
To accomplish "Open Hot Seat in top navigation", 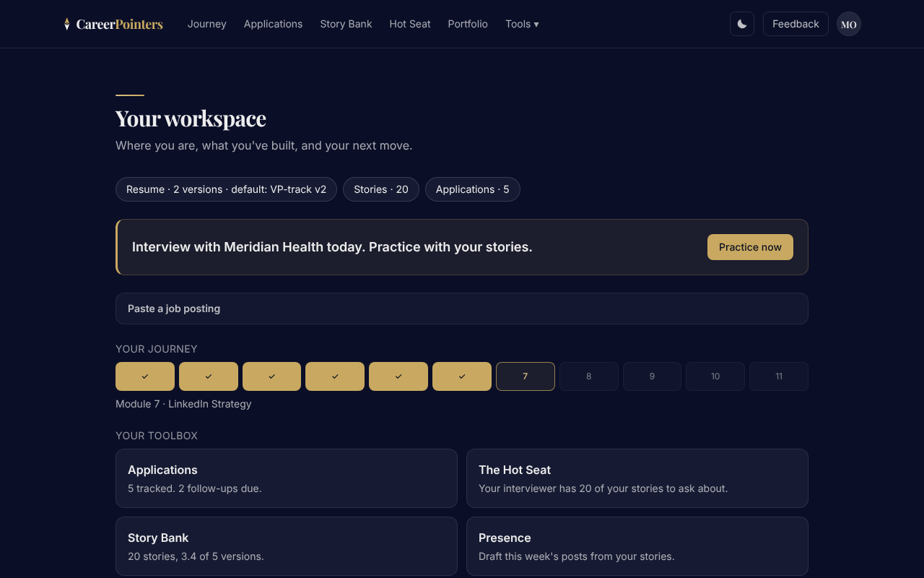I will coord(410,24).
